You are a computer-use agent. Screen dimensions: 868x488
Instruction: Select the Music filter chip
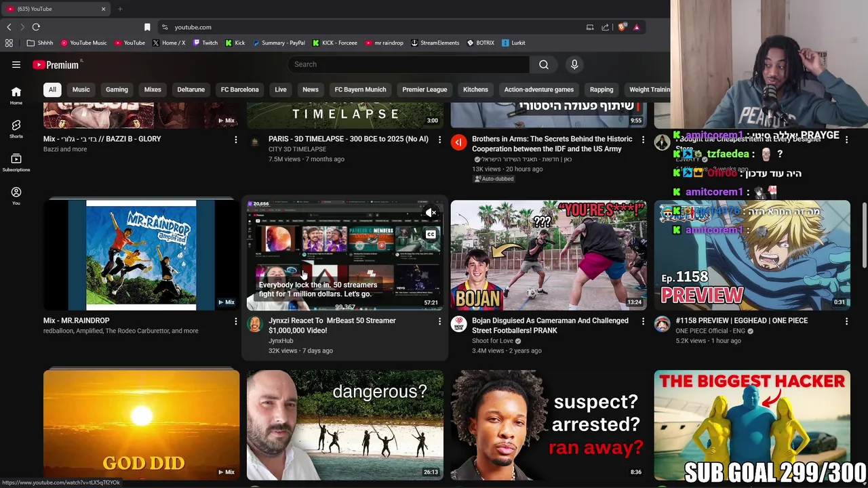click(81, 89)
